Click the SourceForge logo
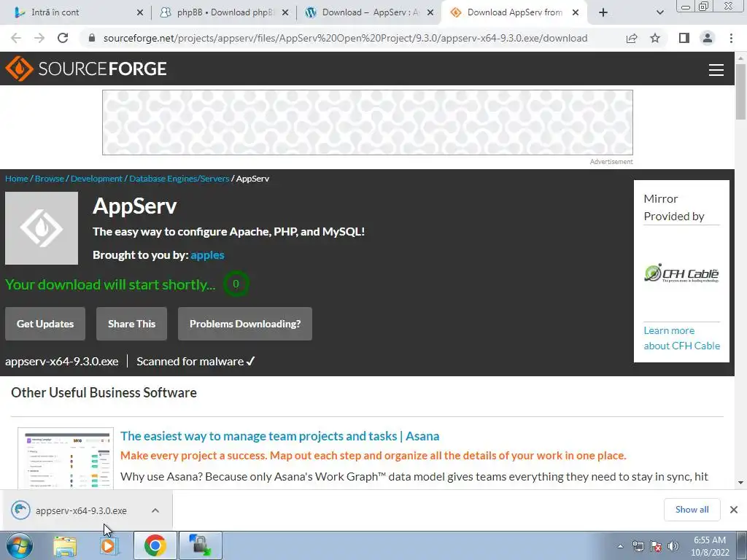 coord(86,69)
